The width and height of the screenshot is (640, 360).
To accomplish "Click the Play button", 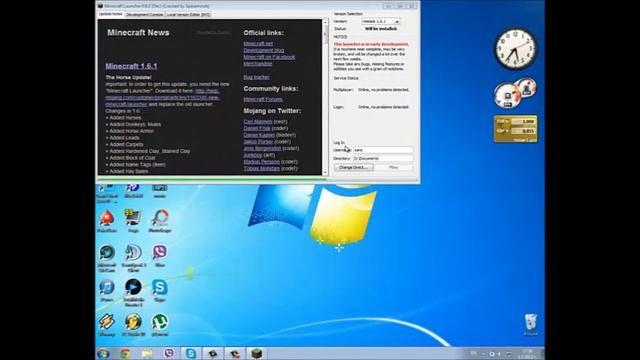I will [393, 167].
